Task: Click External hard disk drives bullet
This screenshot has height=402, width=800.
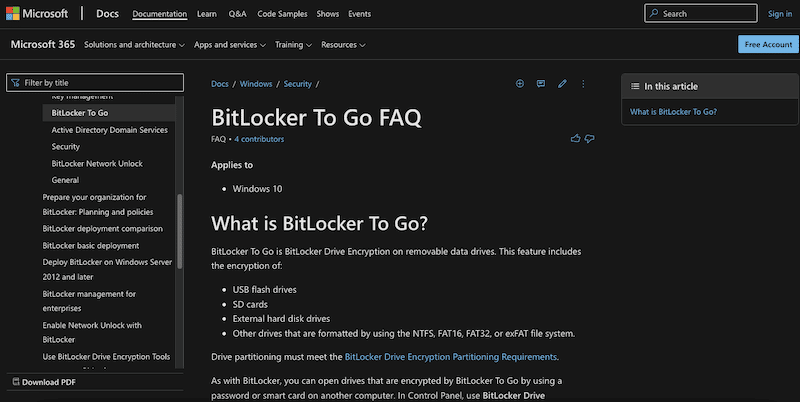Action: (x=281, y=318)
